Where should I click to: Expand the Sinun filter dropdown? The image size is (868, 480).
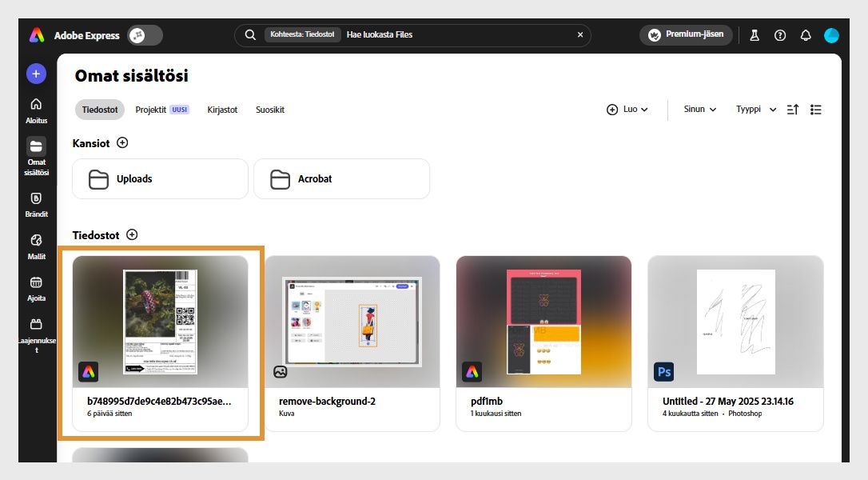click(x=699, y=110)
